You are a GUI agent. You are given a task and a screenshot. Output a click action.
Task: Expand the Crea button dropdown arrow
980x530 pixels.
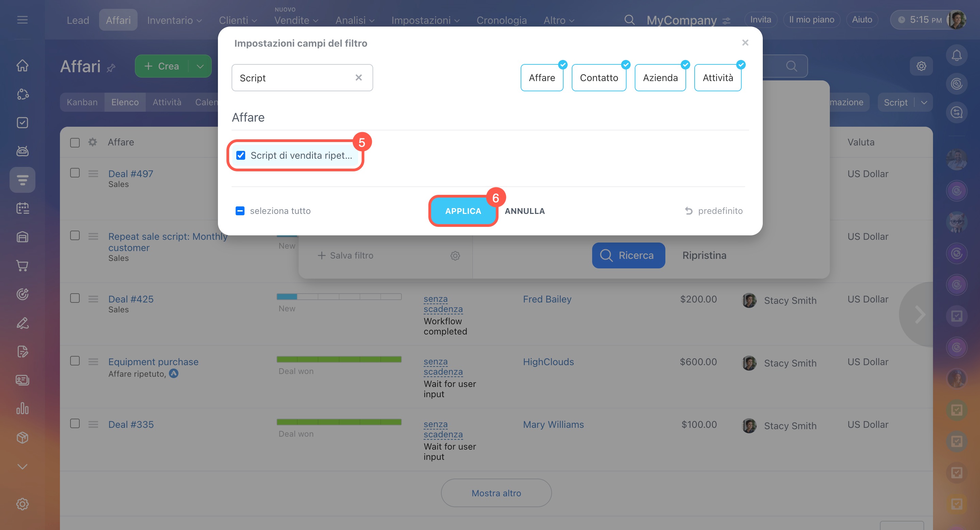(200, 66)
